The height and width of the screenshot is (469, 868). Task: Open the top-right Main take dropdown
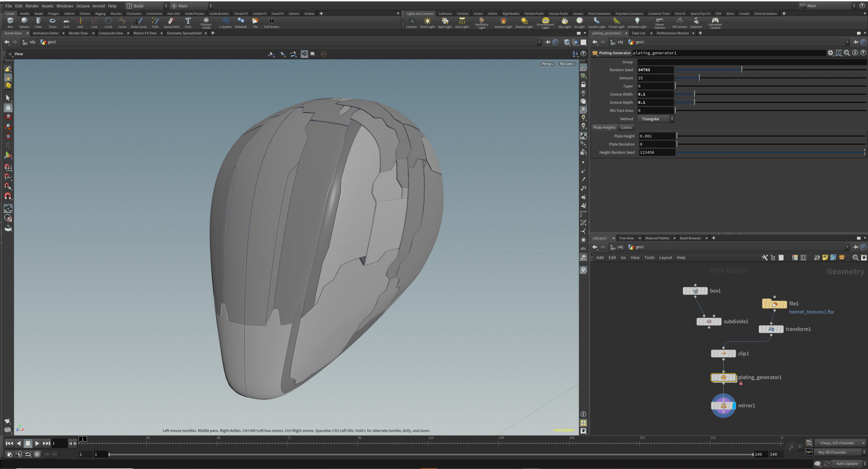[x=827, y=6]
